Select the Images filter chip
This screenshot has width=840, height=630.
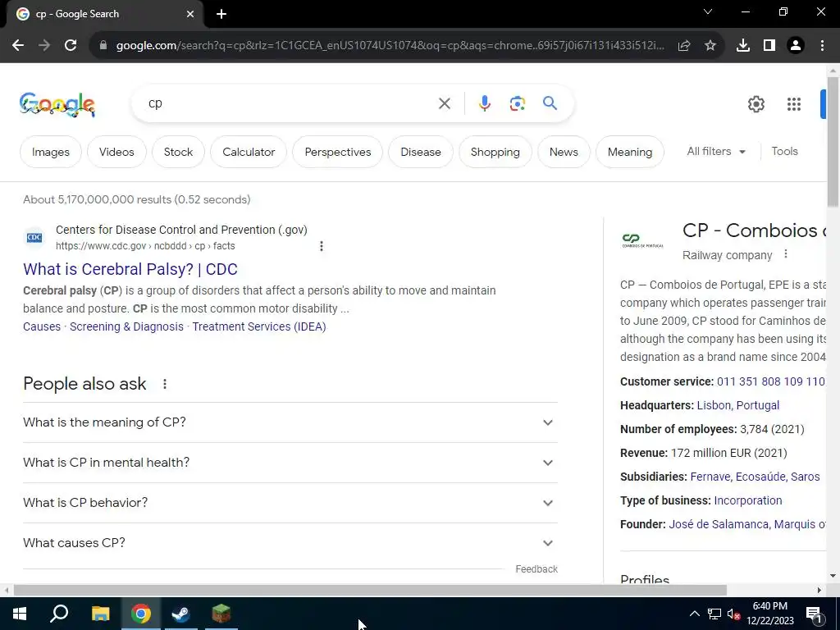coord(51,152)
